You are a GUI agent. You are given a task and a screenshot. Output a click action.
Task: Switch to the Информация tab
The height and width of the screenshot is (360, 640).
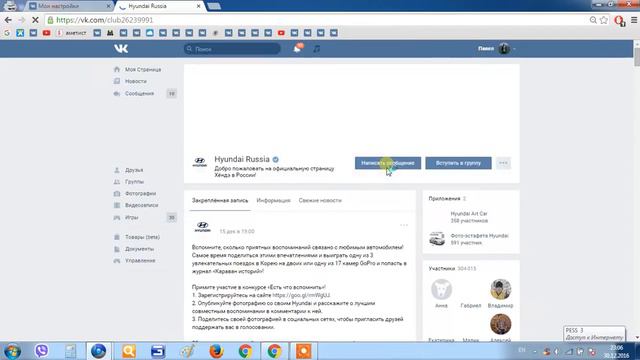tap(273, 200)
